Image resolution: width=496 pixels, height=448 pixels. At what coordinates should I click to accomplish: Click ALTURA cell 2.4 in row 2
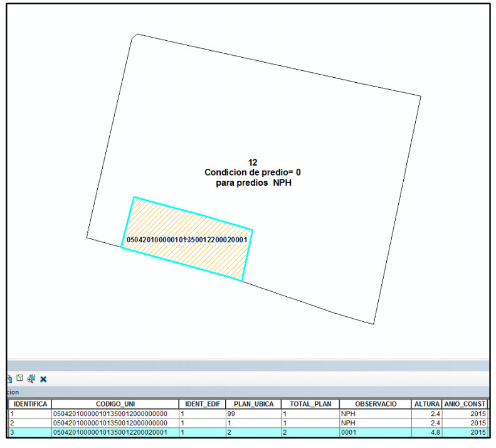[x=427, y=423]
